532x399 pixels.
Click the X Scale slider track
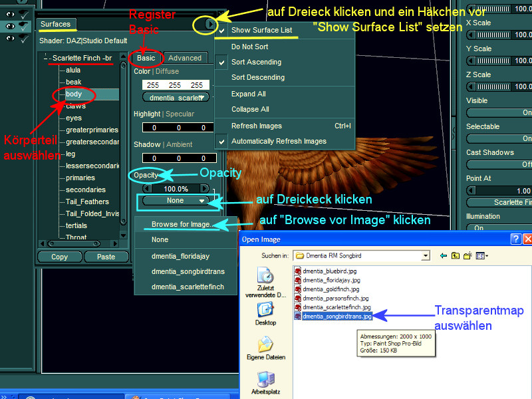[x=493, y=35]
